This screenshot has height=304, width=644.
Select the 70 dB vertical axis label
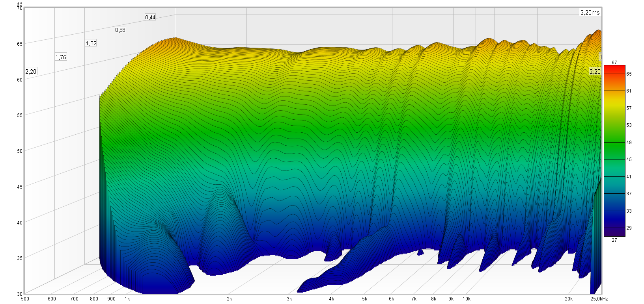point(19,8)
